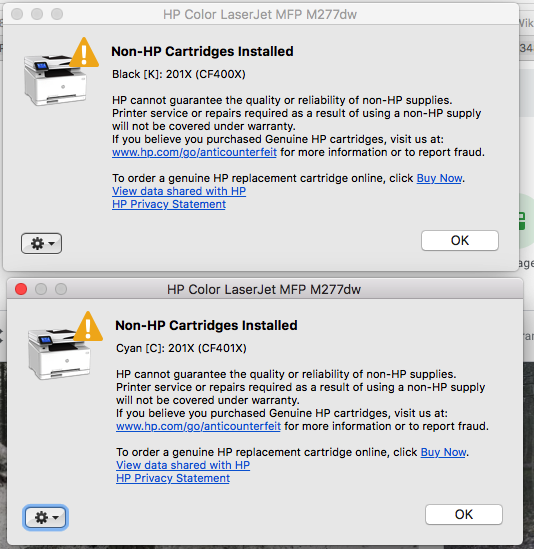This screenshot has height=549, width=534.
Task: View data shared with HP, Black dialog
Action: pos(179,191)
